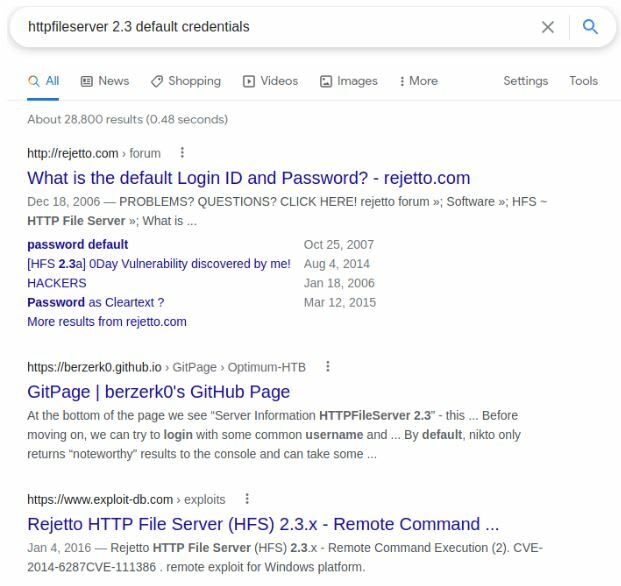
Task: Switch to the Images tab
Action: point(349,81)
